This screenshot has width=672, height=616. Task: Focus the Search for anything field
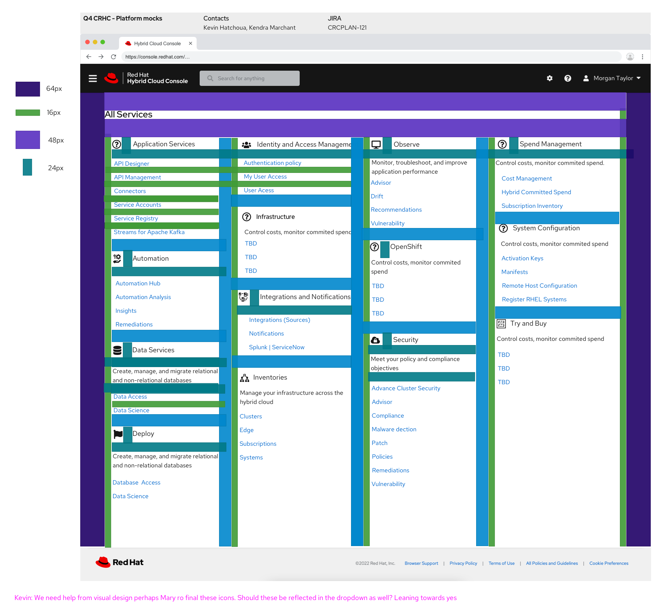click(x=249, y=78)
